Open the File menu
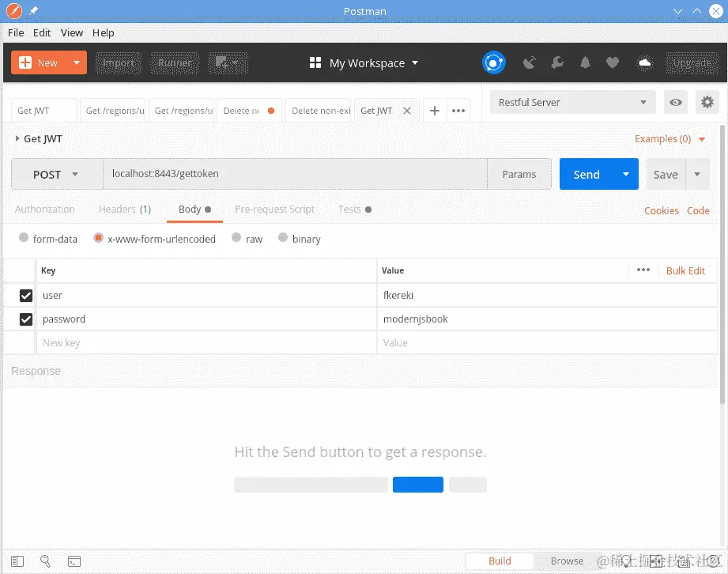The height and width of the screenshot is (574, 728). [16, 33]
